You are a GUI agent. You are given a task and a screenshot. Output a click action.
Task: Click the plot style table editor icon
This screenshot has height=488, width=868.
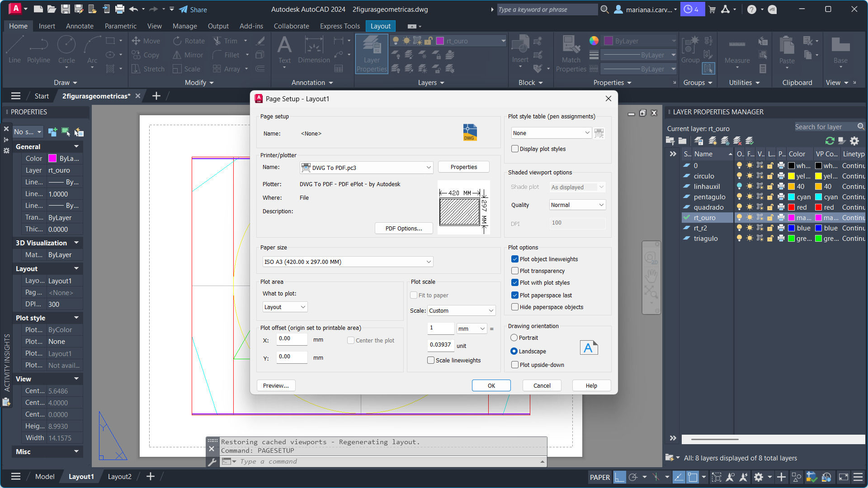[599, 133]
